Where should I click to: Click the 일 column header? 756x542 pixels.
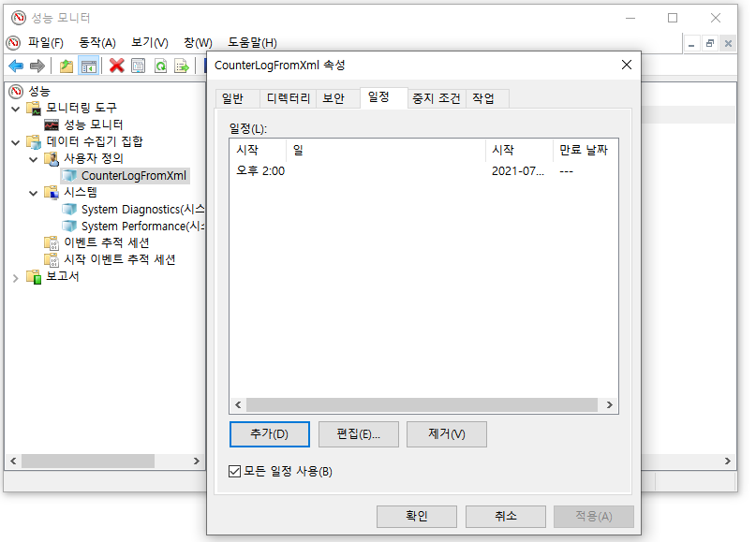386,151
